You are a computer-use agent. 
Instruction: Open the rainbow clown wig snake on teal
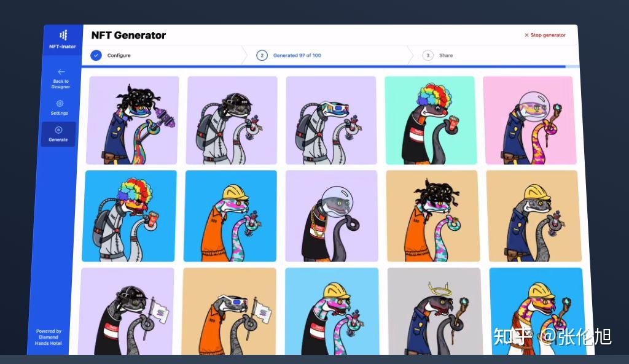coord(430,121)
